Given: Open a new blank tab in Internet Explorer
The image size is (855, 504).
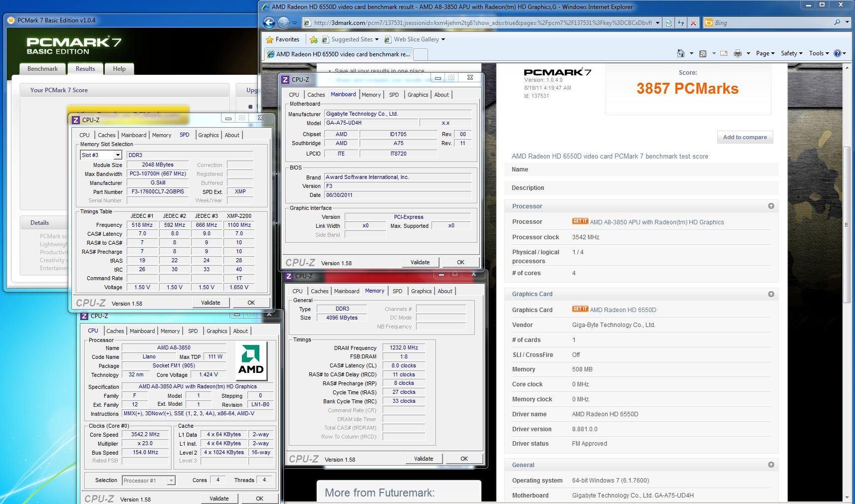Looking at the screenshot, I should coord(421,54).
